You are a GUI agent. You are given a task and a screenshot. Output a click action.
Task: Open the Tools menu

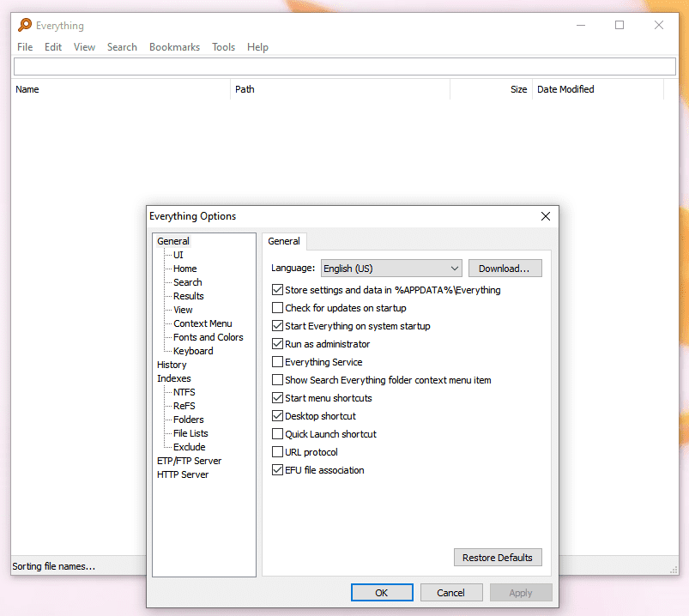[224, 47]
